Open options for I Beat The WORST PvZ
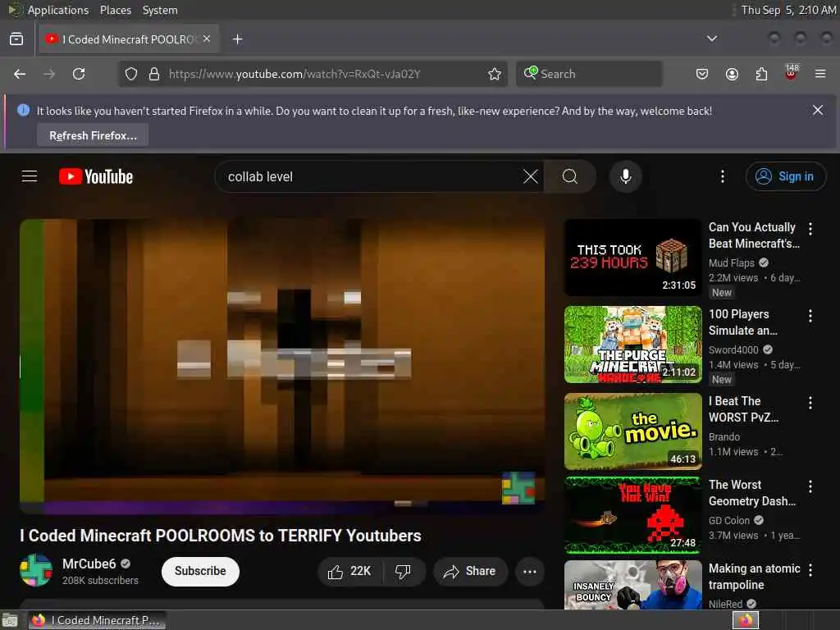Screen dimensions: 840x630 pos(810,402)
